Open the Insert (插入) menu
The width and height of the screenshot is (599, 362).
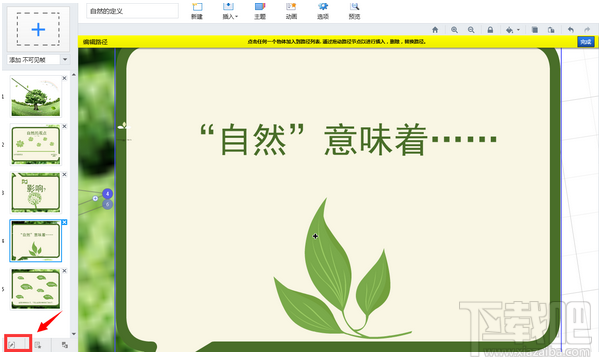coord(229,11)
